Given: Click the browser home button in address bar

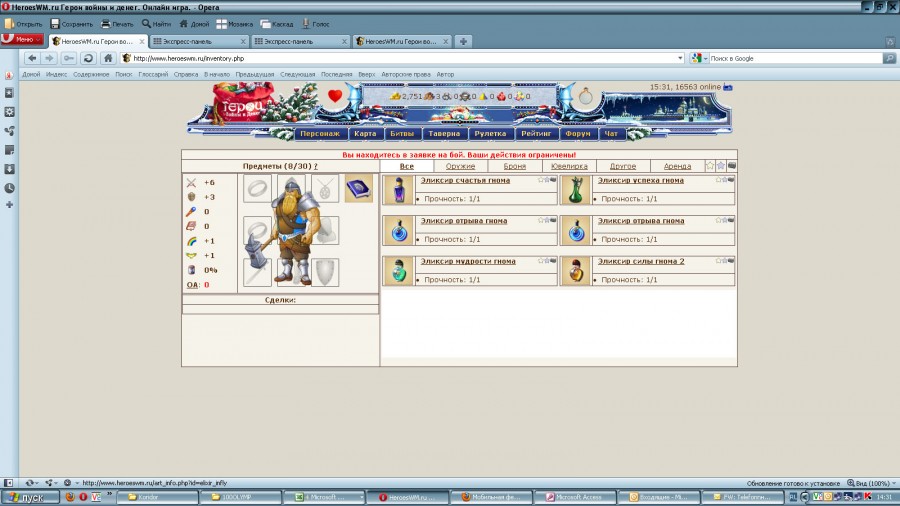Looking at the screenshot, I should pos(108,58).
